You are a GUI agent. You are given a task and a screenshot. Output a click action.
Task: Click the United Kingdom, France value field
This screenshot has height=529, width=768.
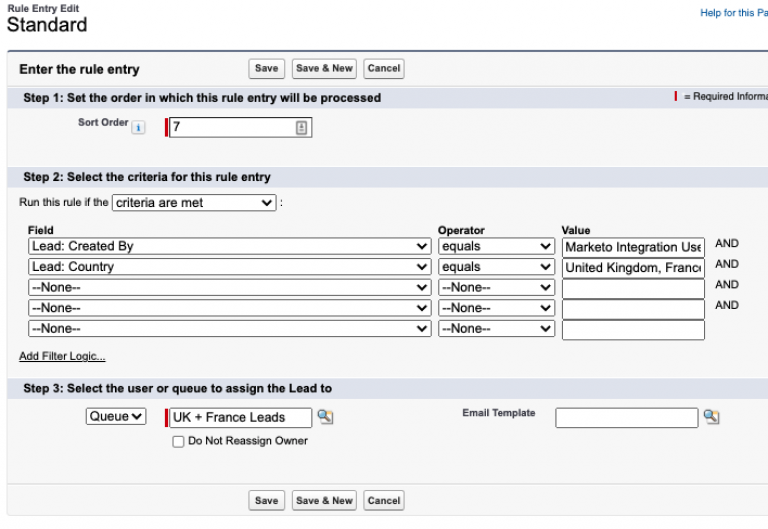click(633, 268)
